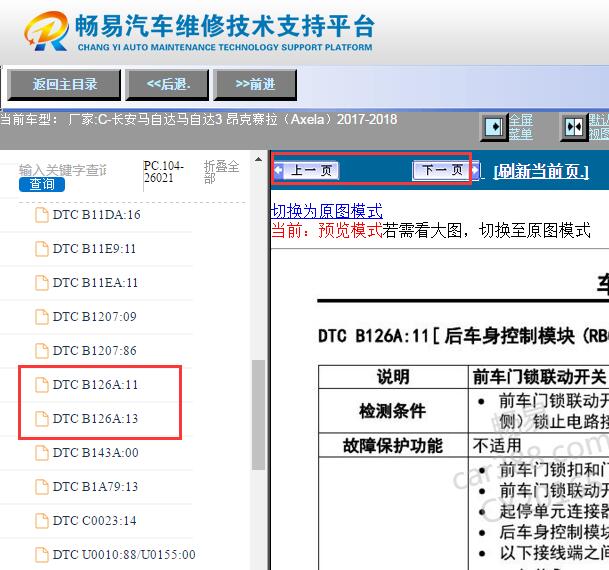Open previous page with 上一页 button
Image resolution: width=609 pixels, height=570 pixels.
(x=306, y=170)
